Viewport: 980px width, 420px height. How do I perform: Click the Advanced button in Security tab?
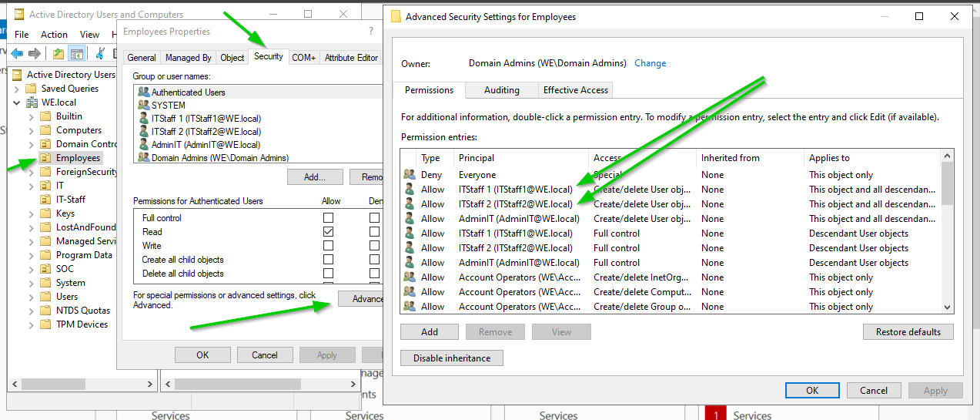(362, 299)
